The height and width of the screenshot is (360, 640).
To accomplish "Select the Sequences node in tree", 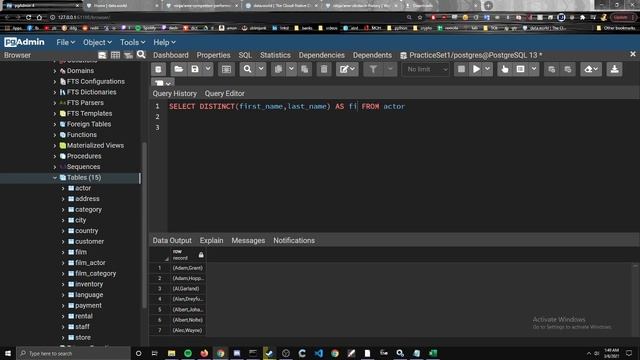I will point(83,167).
